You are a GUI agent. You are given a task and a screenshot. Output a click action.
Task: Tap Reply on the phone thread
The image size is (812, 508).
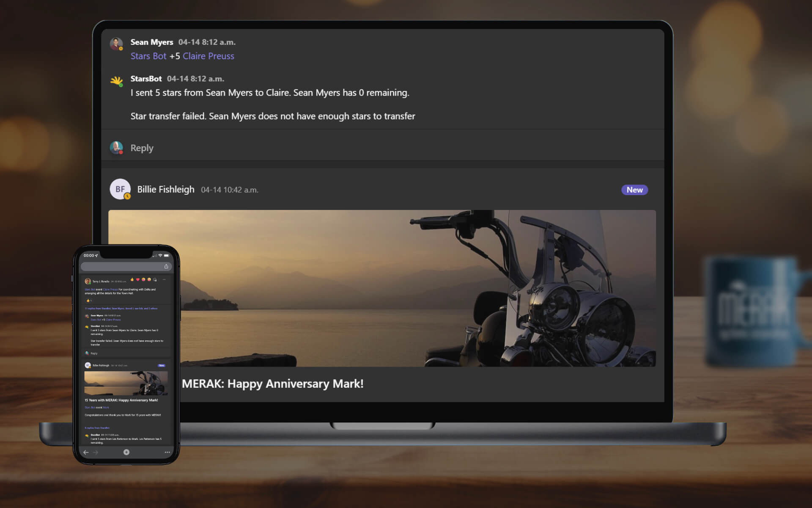pos(94,353)
